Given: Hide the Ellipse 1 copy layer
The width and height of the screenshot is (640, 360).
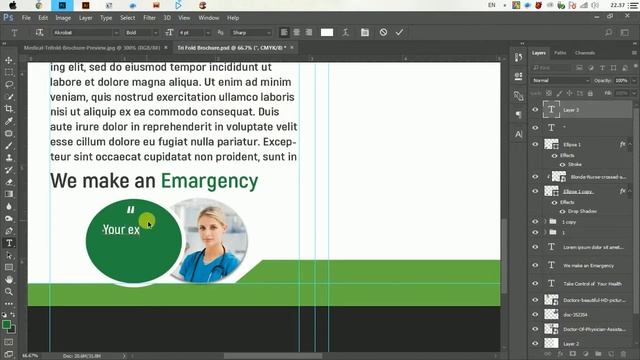Looking at the screenshot, I should [x=535, y=191].
